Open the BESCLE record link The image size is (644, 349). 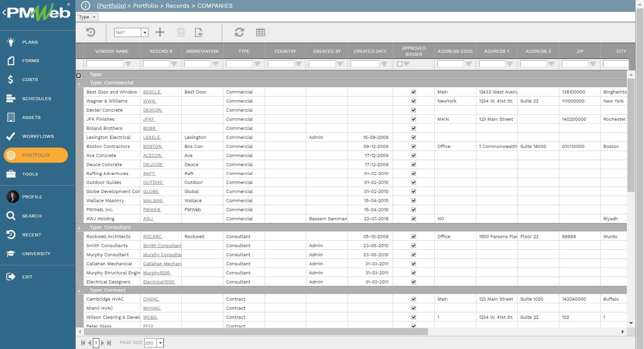pyautogui.click(x=152, y=92)
